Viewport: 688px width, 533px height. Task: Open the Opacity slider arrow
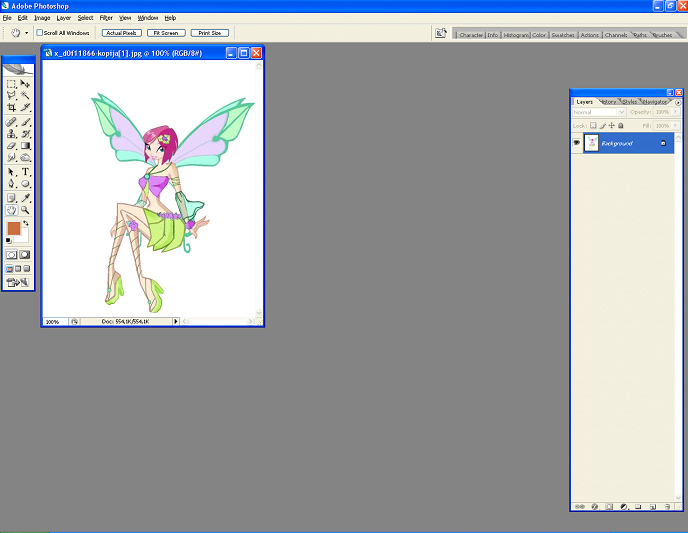point(675,112)
